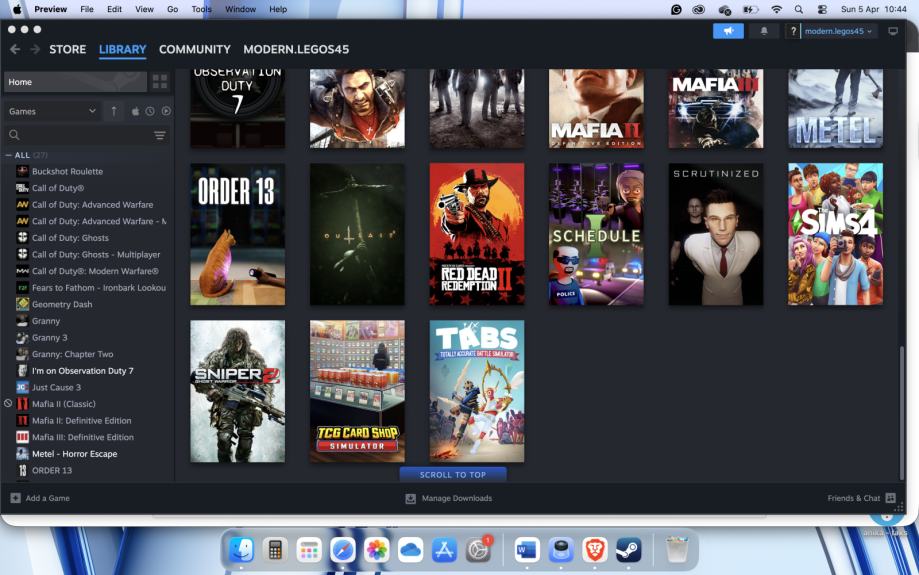The width and height of the screenshot is (919, 575).
Task: Select Granny 3 in the game list
Action: [50, 338]
